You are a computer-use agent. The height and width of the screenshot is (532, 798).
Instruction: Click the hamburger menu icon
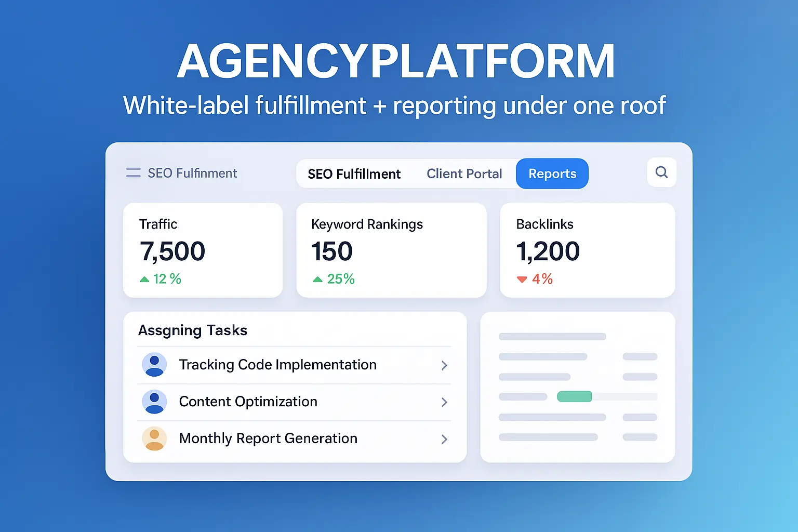point(134,173)
